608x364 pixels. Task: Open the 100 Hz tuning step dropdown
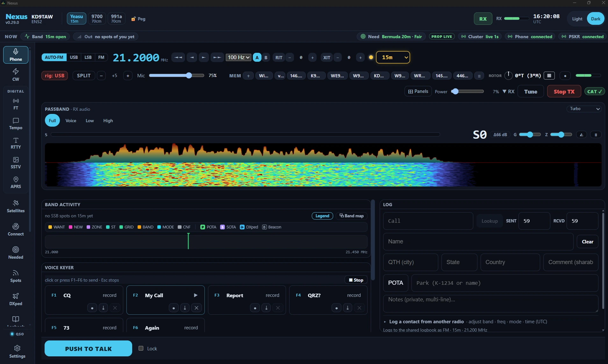tap(238, 57)
